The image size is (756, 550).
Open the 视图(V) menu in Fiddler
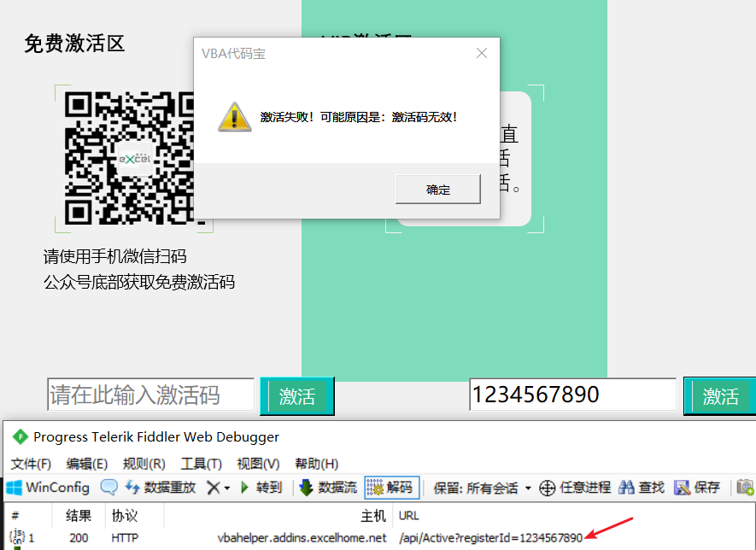[258, 464]
